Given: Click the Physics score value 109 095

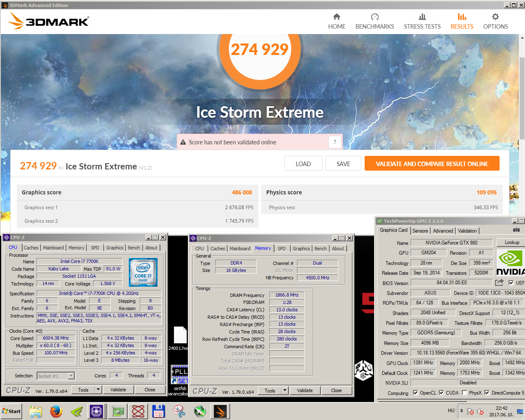Looking at the screenshot, I should point(486,192).
